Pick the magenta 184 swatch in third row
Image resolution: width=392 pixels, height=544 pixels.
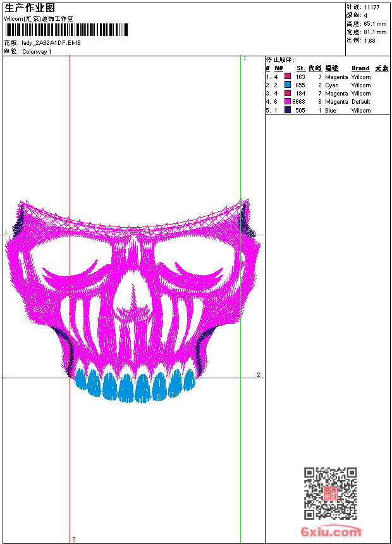(288, 94)
